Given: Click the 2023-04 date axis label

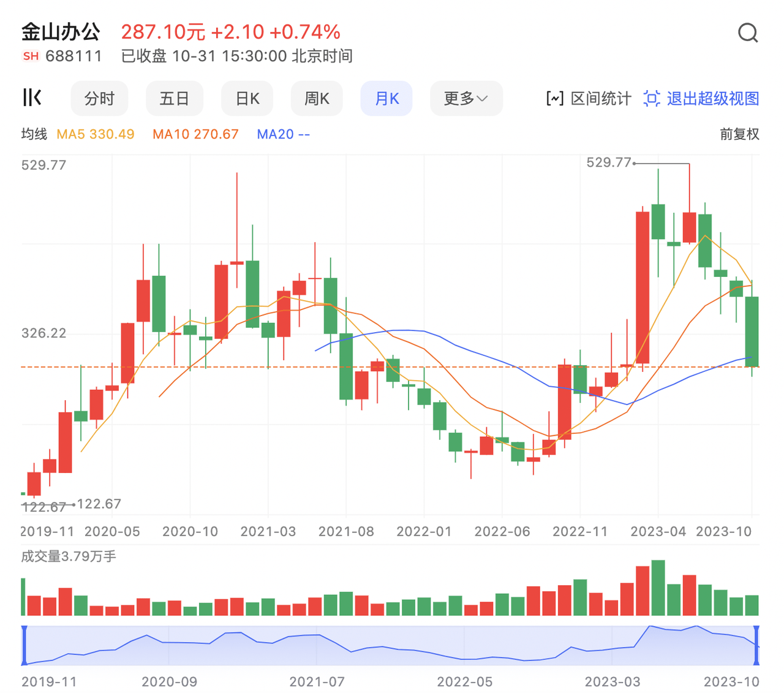Looking at the screenshot, I should (x=658, y=531).
